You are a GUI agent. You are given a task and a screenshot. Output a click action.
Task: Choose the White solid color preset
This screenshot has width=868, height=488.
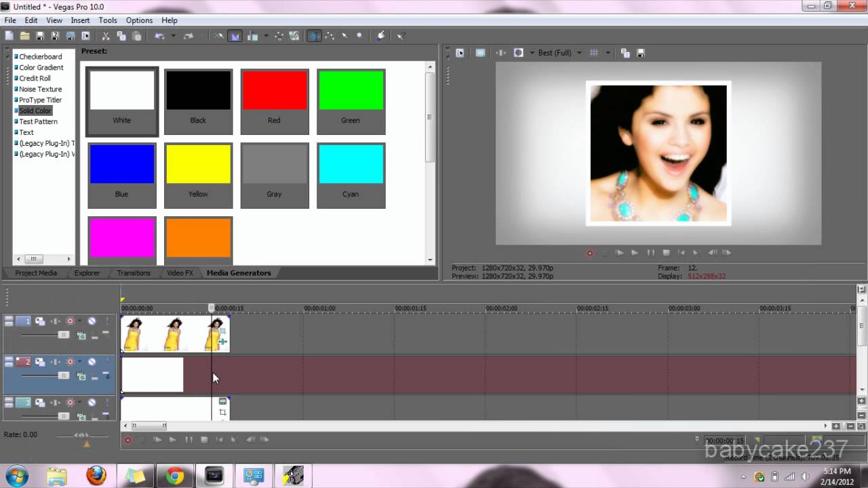pos(122,101)
